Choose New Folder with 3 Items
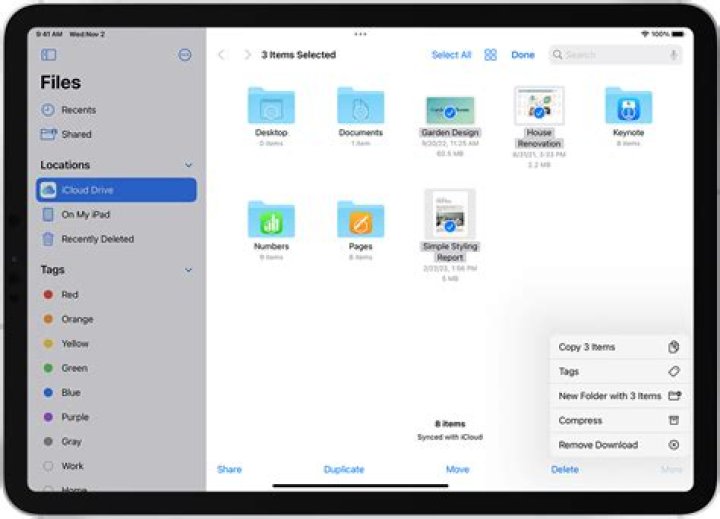The height and width of the screenshot is (519, 720). coord(619,396)
